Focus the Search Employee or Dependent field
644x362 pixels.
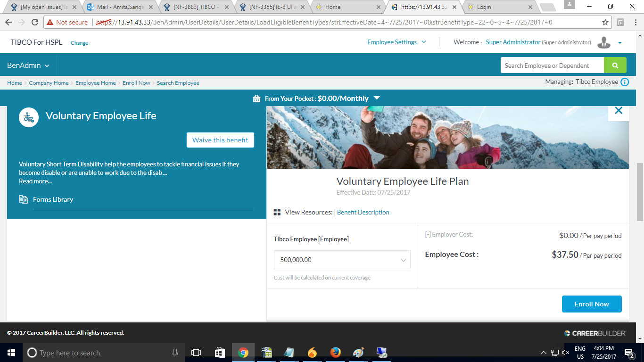552,66
